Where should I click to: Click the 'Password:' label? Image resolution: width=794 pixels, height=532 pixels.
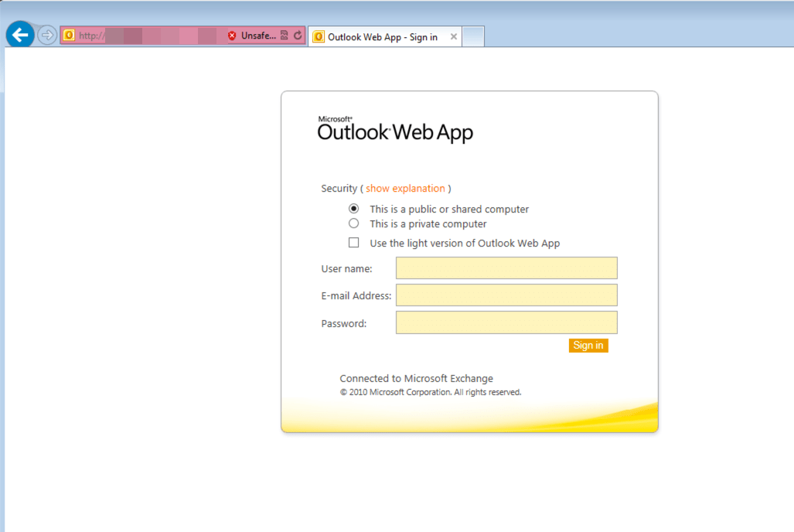click(344, 323)
